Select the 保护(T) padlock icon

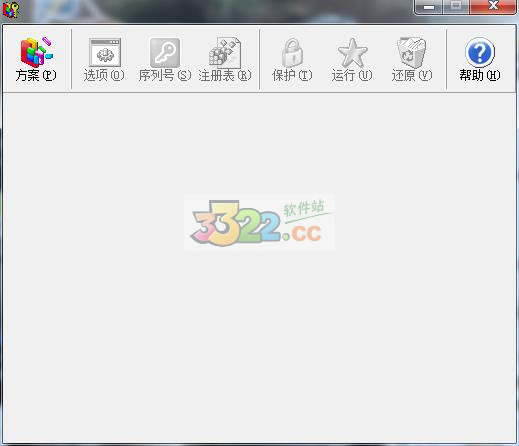click(x=292, y=53)
